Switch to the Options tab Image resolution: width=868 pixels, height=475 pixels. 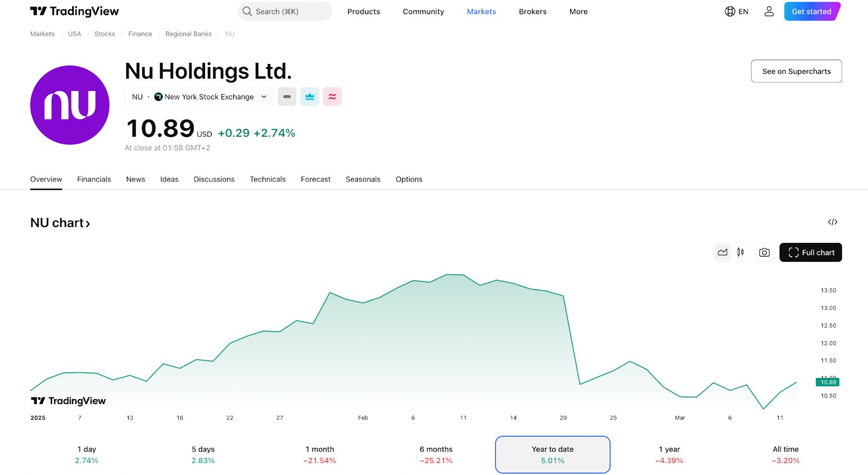click(x=409, y=179)
